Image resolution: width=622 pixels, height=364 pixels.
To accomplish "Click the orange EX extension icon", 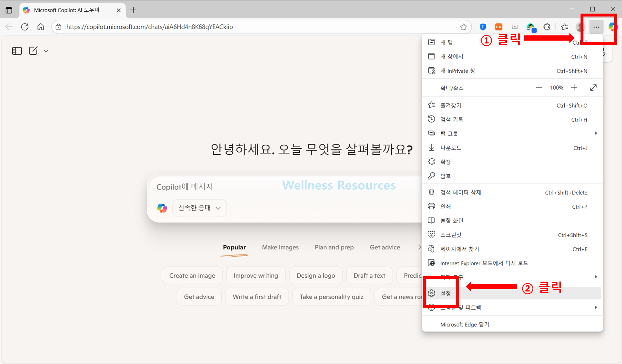I will click(499, 27).
